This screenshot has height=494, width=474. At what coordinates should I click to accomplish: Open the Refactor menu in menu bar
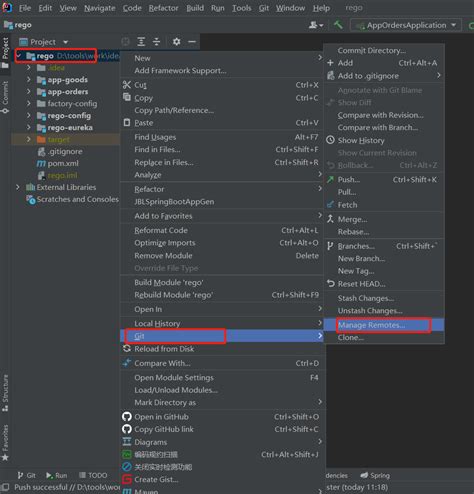click(163, 8)
